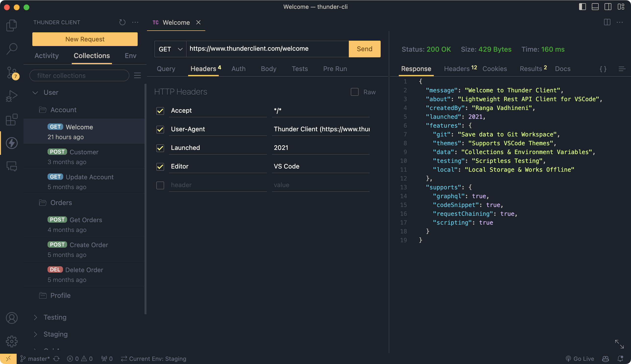Click the refresh request icon
This screenshot has width=631, height=364.
[x=122, y=22]
